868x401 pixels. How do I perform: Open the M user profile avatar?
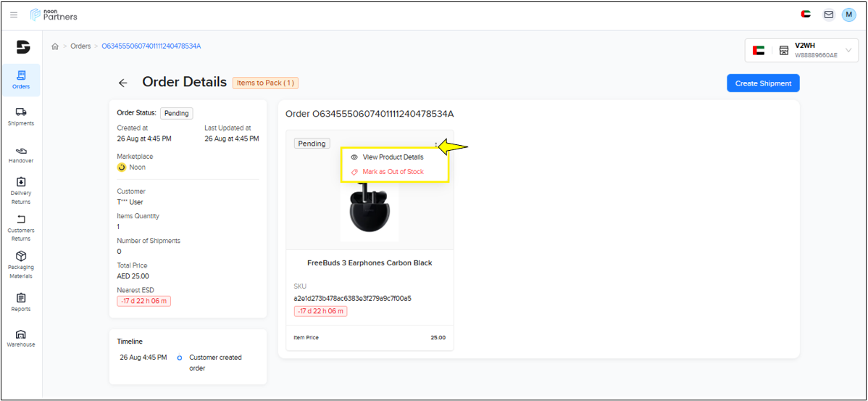848,15
